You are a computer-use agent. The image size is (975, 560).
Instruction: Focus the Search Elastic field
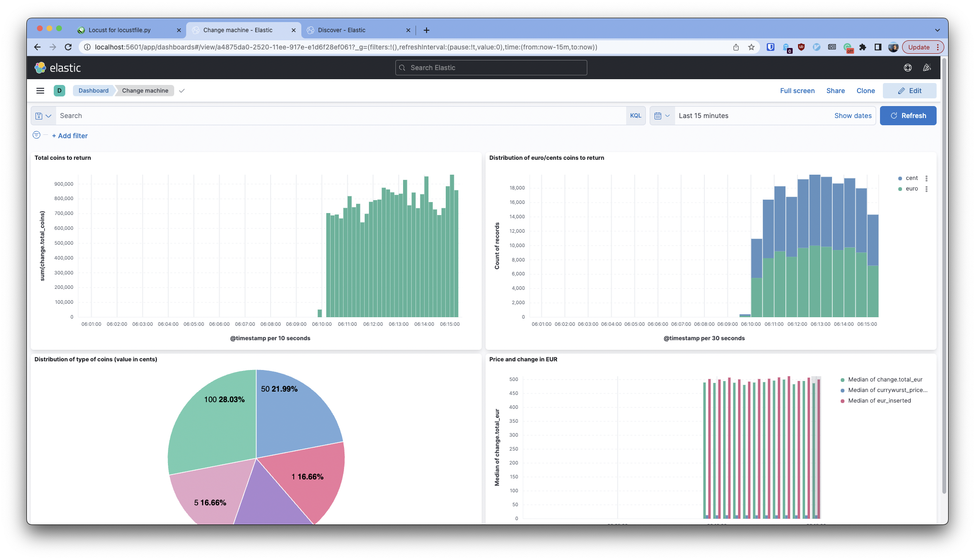coord(491,68)
